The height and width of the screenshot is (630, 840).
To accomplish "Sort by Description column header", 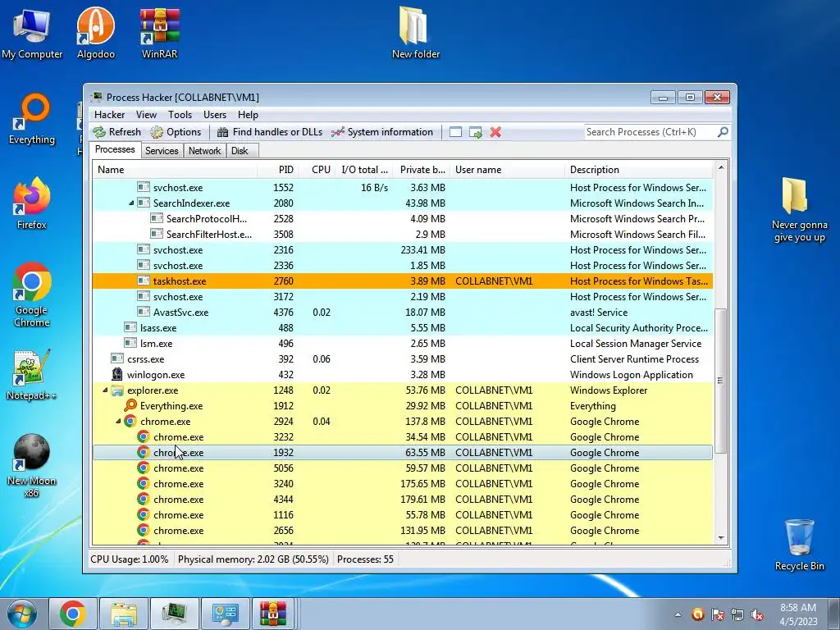I will point(639,170).
